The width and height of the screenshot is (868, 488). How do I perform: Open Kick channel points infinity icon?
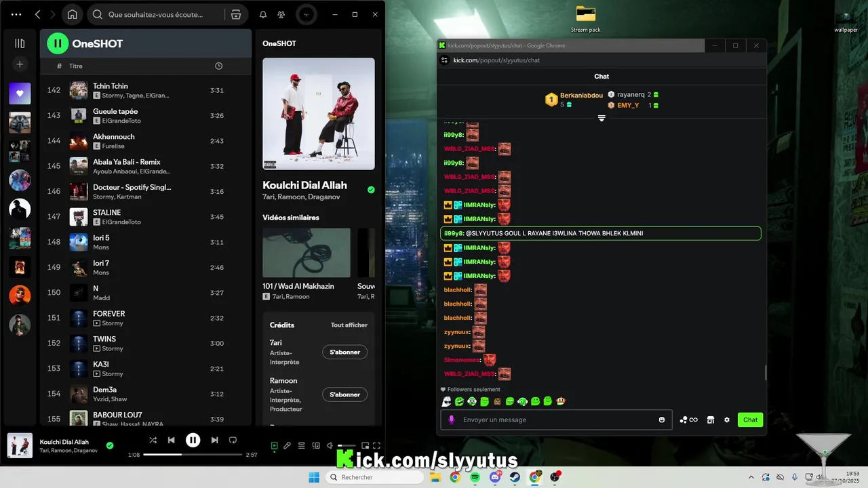coord(688,420)
